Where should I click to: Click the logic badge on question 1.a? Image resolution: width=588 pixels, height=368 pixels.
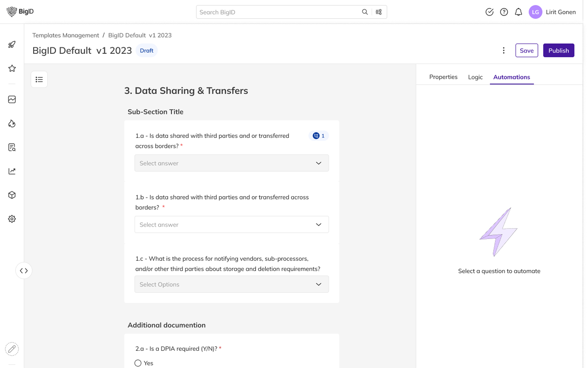318,136
